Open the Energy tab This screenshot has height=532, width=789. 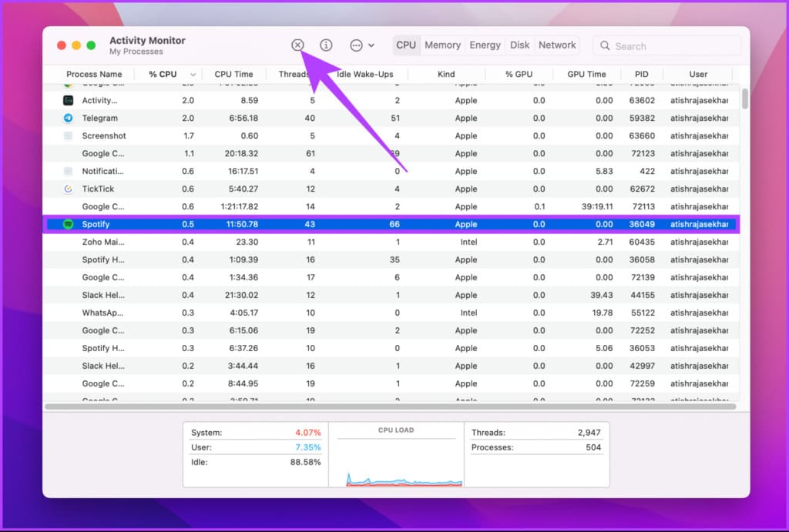coord(485,45)
